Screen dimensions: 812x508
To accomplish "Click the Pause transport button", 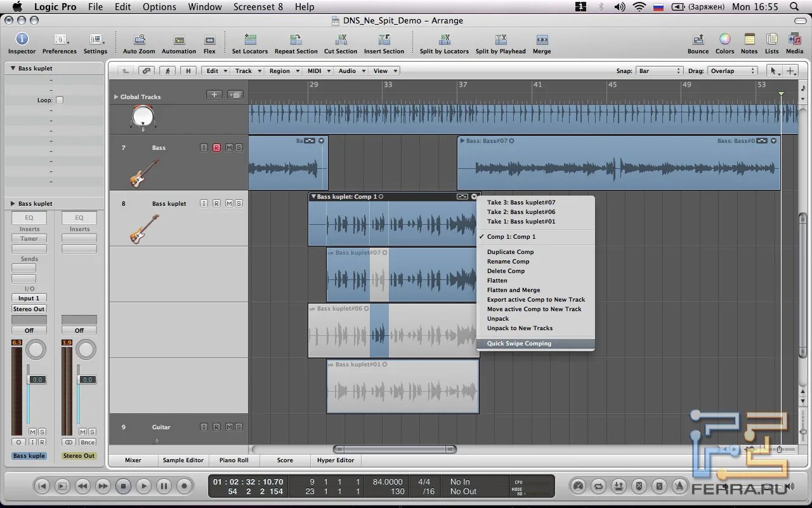I will (x=164, y=486).
